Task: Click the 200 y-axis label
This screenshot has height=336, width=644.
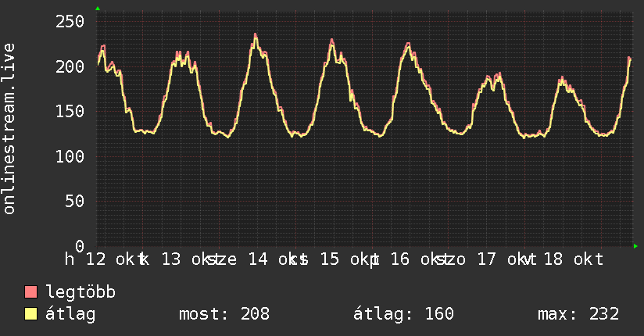Action: point(70,66)
